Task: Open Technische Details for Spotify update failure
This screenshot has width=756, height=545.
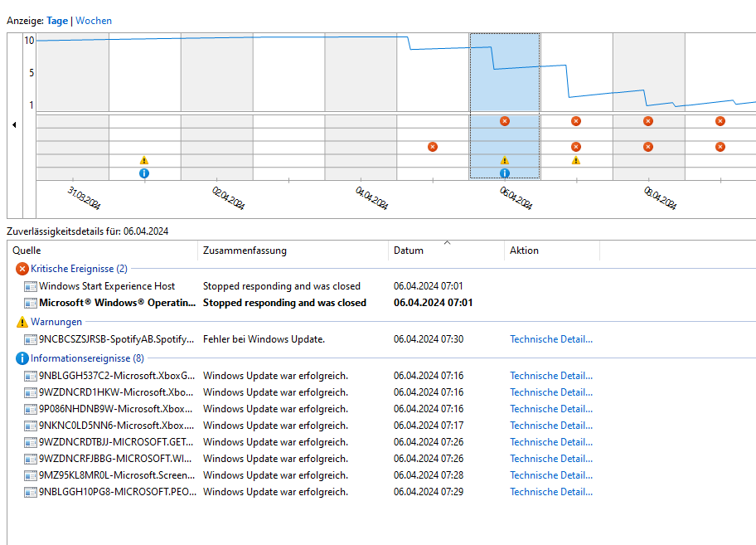Action: click(551, 339)
